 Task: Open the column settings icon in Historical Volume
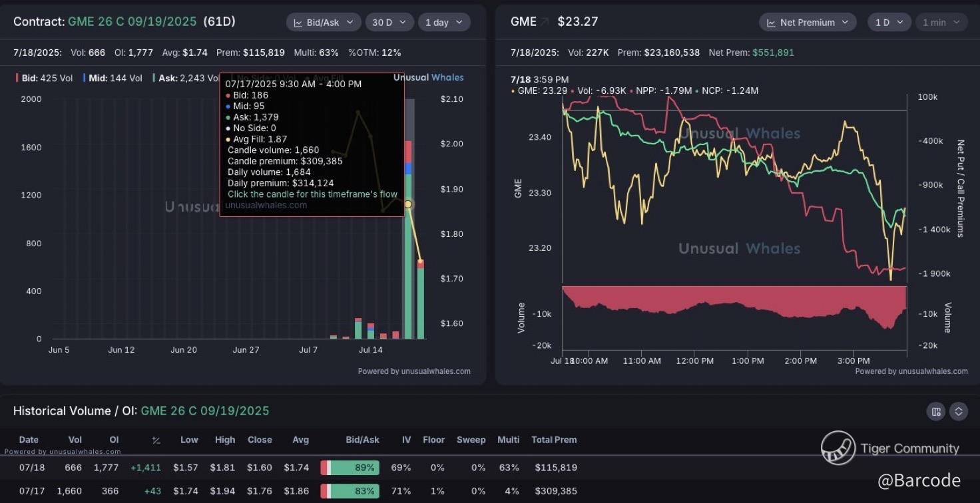pos(935,412)
